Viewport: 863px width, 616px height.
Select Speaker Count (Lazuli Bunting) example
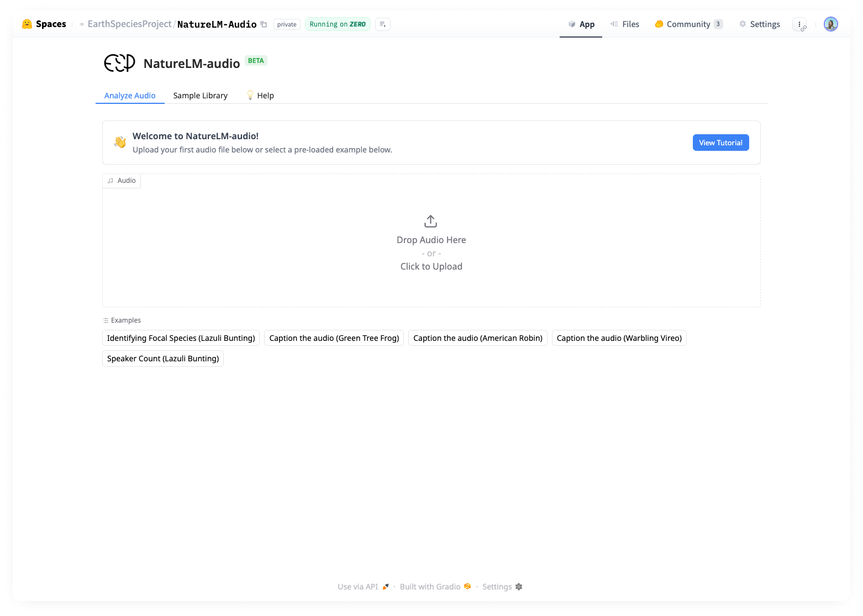[x=163, y=359]
